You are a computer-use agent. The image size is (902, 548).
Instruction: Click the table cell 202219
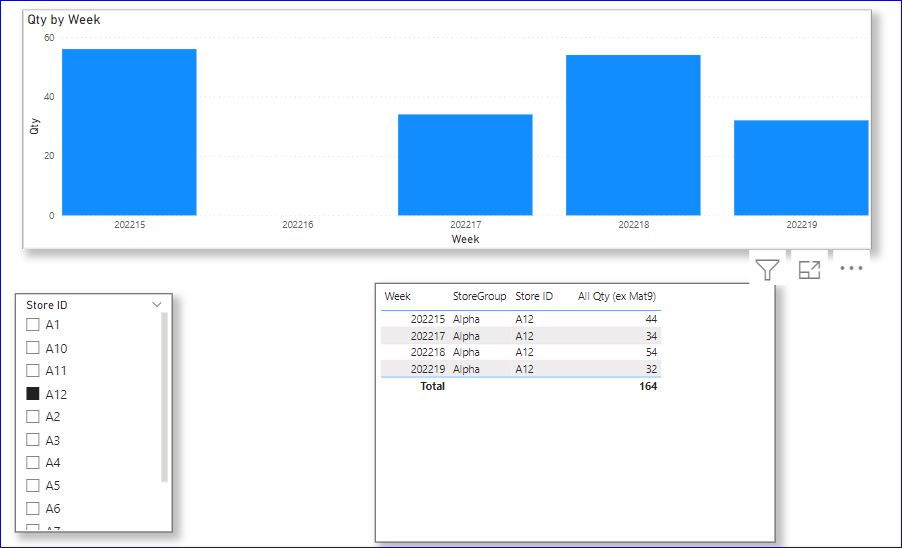click(x=427, y=369)
